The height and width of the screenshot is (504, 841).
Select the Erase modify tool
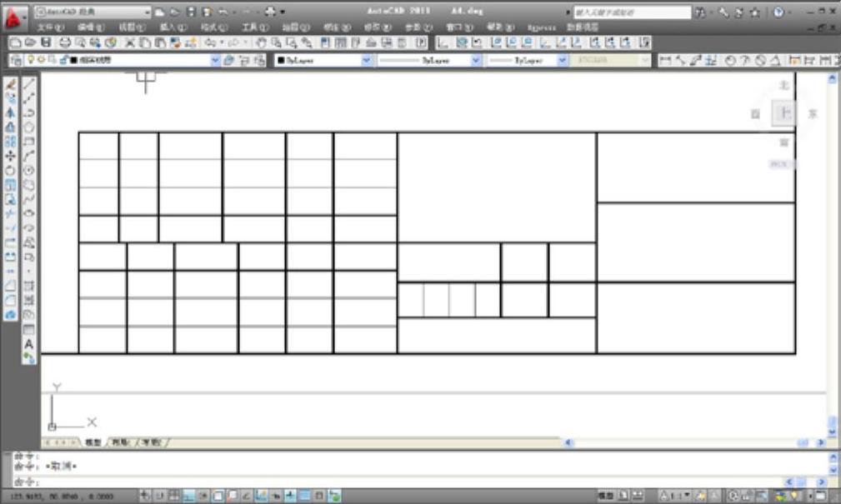click(11, 84)
